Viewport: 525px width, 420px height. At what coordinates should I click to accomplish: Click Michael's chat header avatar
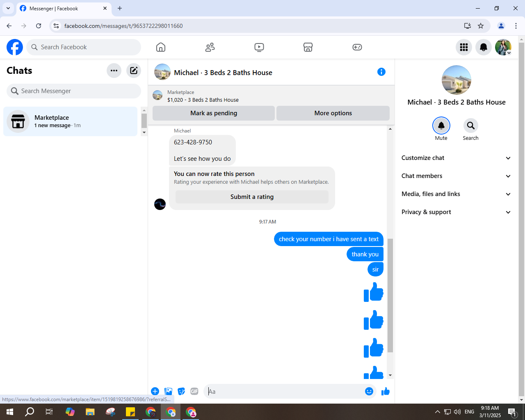click(162, 72)
